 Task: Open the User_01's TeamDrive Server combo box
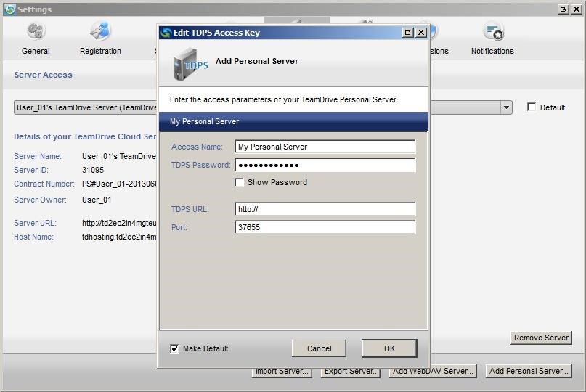click(x=263, y=107)
